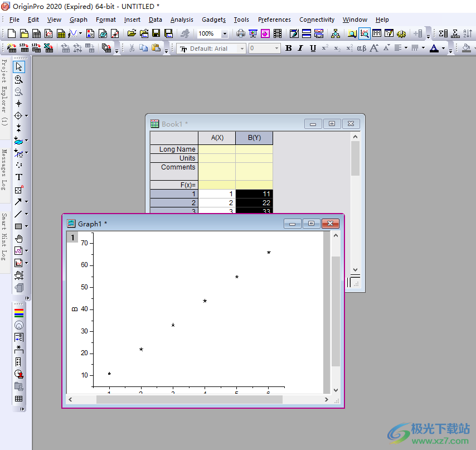Viewport: 476px width, 450px height.
Task: Pick the Zoom In magnifier tool
Action: pyautogui.click(x=19, y=79)
